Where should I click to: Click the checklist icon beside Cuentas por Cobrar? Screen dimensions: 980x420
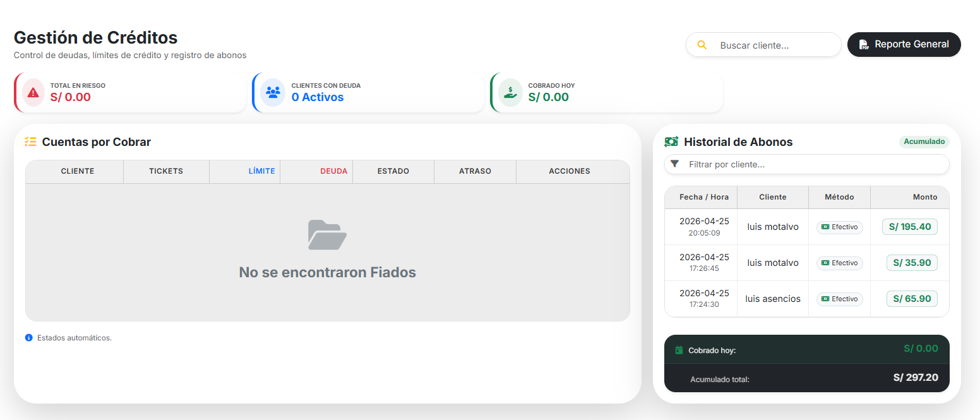click(x=30, y=142)
